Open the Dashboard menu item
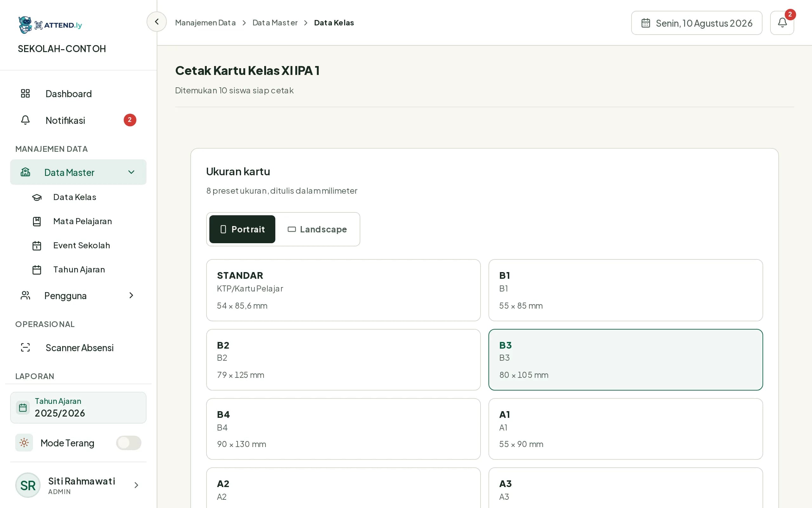Viewport: 812px width, 508px height. coord(78,93)
